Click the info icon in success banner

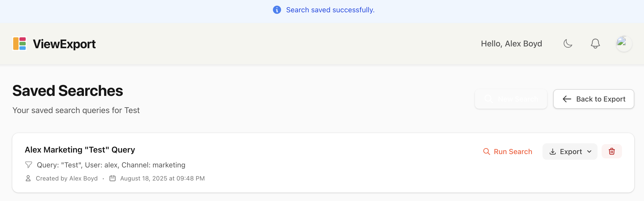[277, 10]
